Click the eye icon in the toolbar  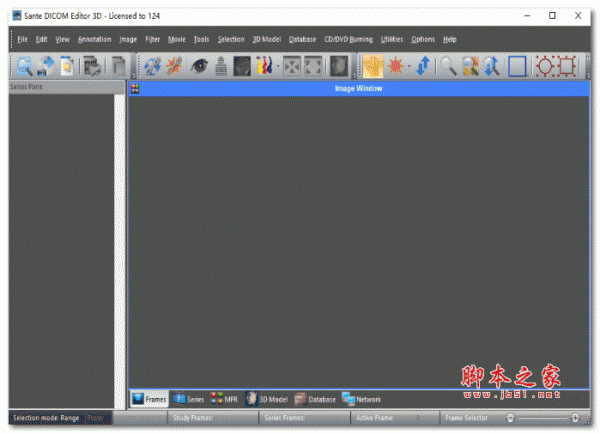pyautogui.click(x=199, y=66)
